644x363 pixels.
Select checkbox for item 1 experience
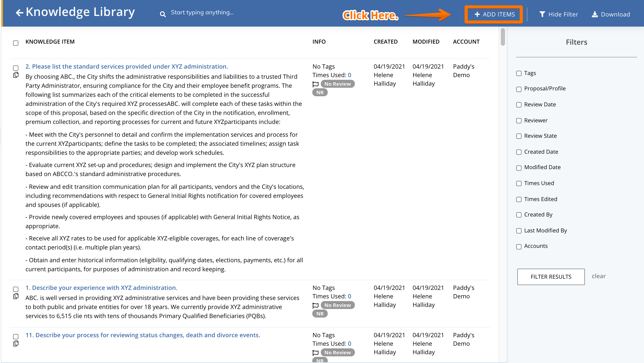[x=16, y=289]
